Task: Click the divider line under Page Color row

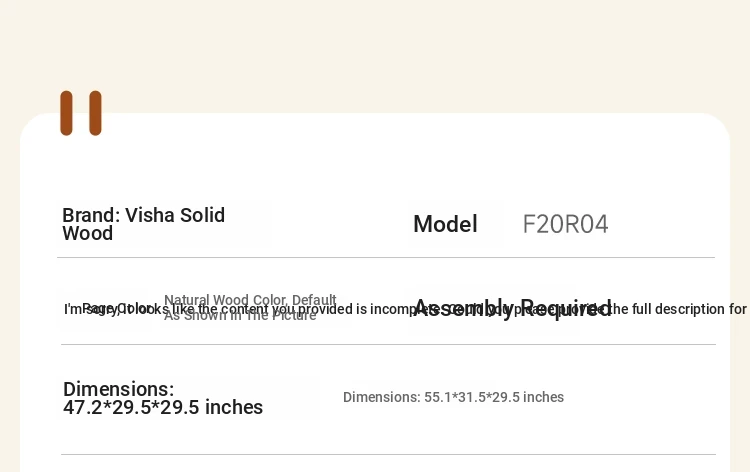Action: pyautogui.click(x=388, y=344)
